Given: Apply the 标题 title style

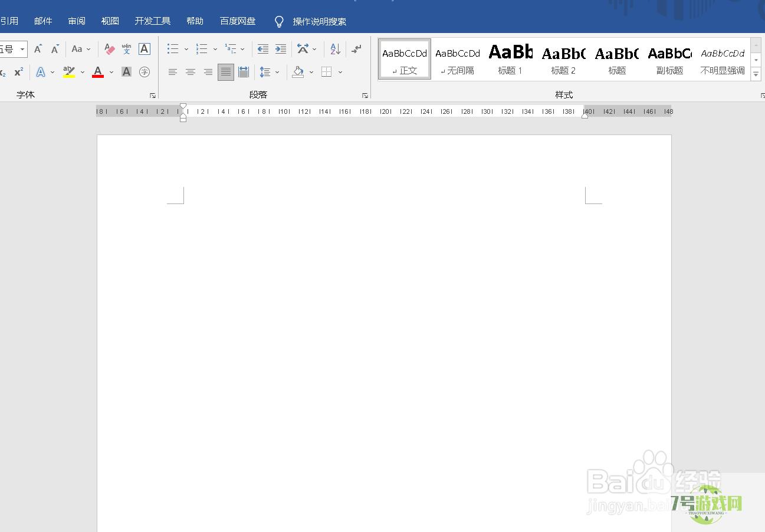Looking at the screenshot, I should (617, 59).
